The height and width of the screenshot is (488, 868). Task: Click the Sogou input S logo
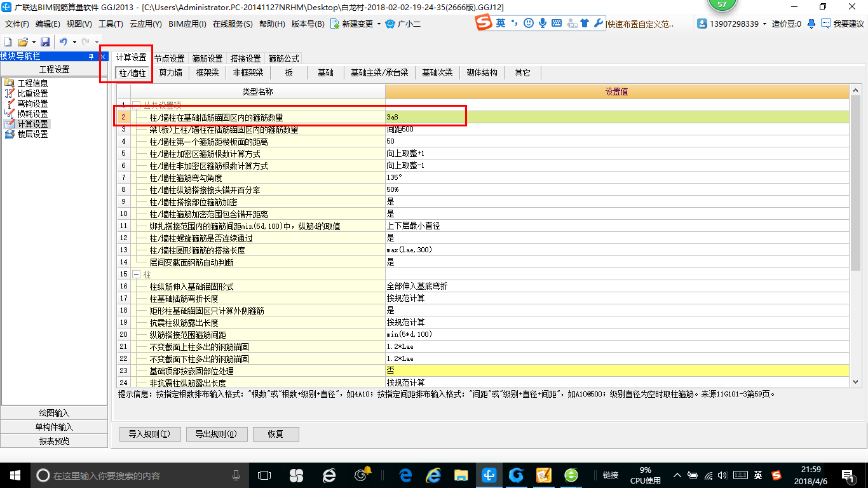(485, 23)
